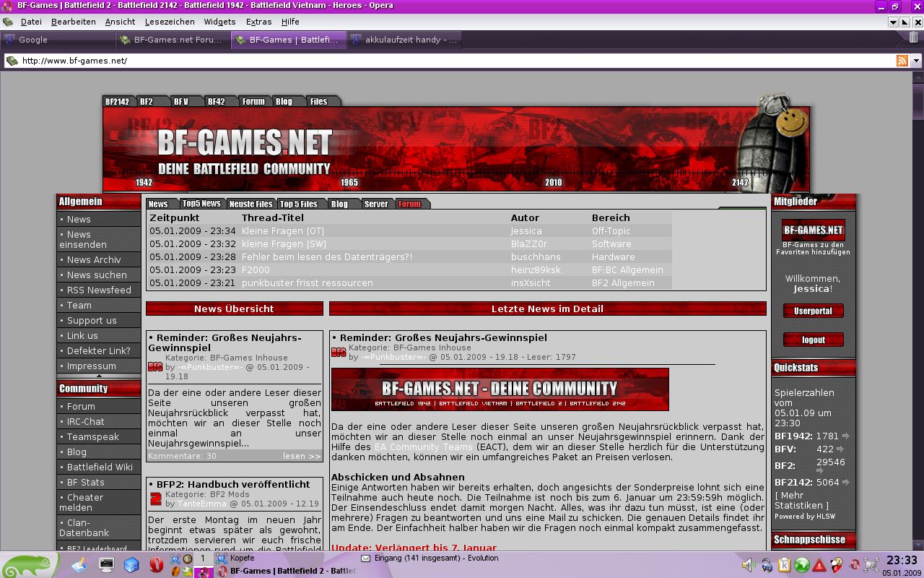Select the Top5 News tab

201,204
